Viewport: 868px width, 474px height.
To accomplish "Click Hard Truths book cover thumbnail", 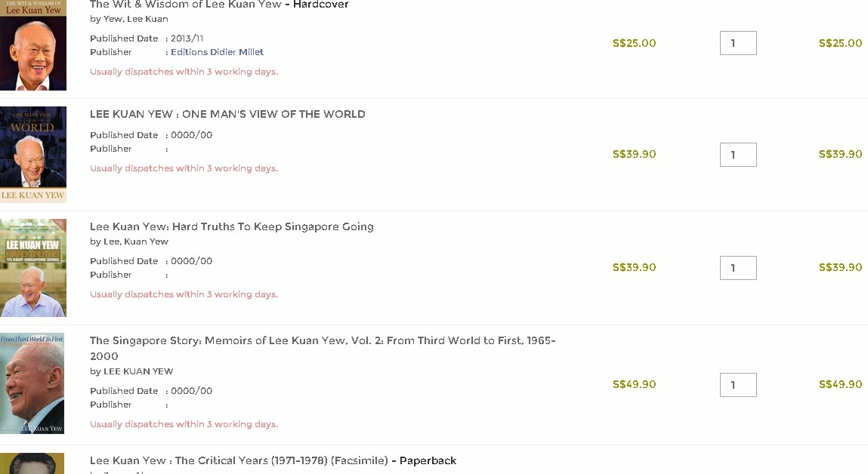I will tap(33, 268).
